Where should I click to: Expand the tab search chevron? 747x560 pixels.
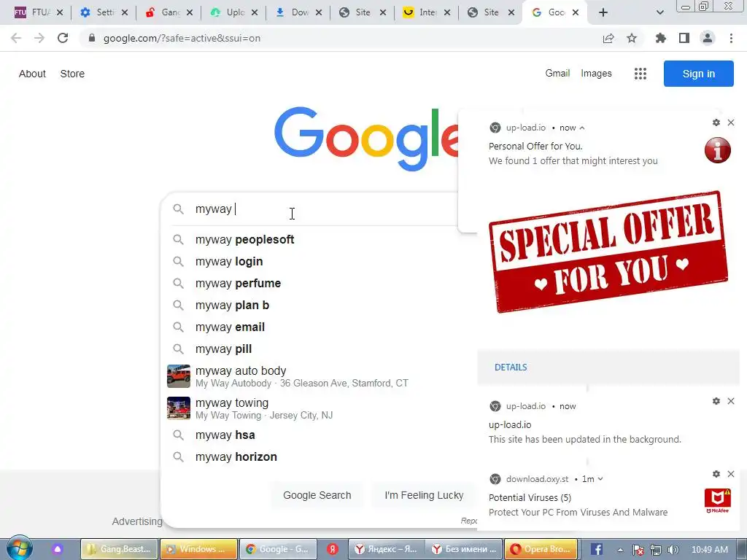tap(659, 13)
